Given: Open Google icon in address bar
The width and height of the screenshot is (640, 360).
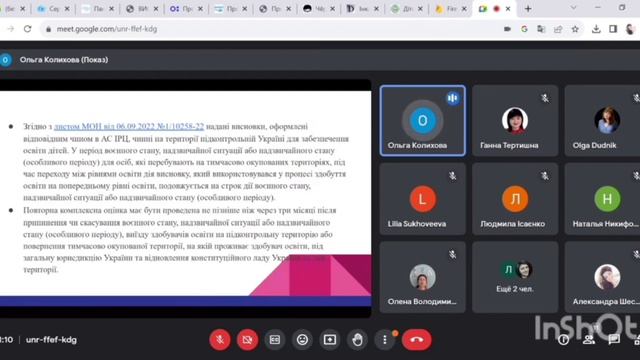Looking at the screenshot, I should 524,29.
